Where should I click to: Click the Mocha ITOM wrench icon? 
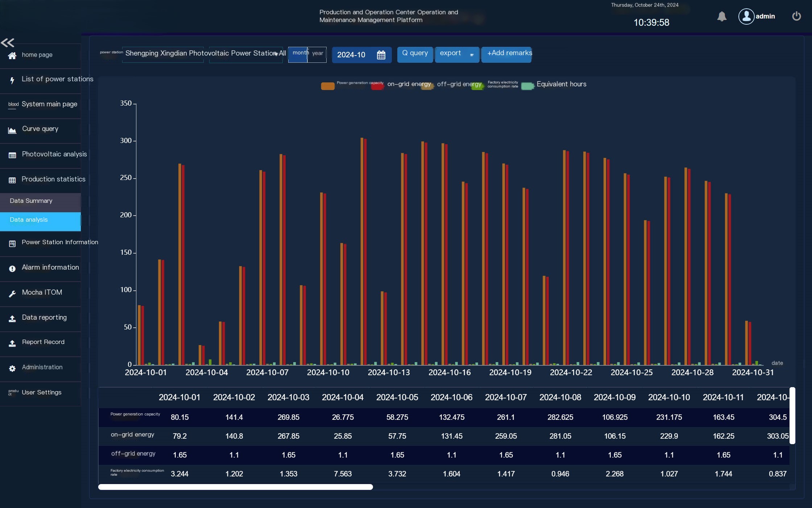[x=12, y=294]
